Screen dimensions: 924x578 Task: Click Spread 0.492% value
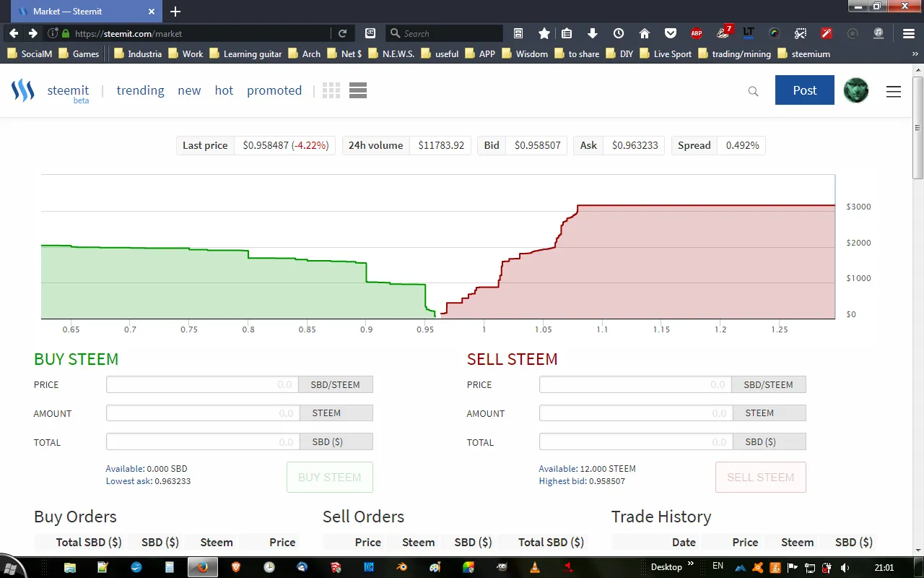coord(742,145)
